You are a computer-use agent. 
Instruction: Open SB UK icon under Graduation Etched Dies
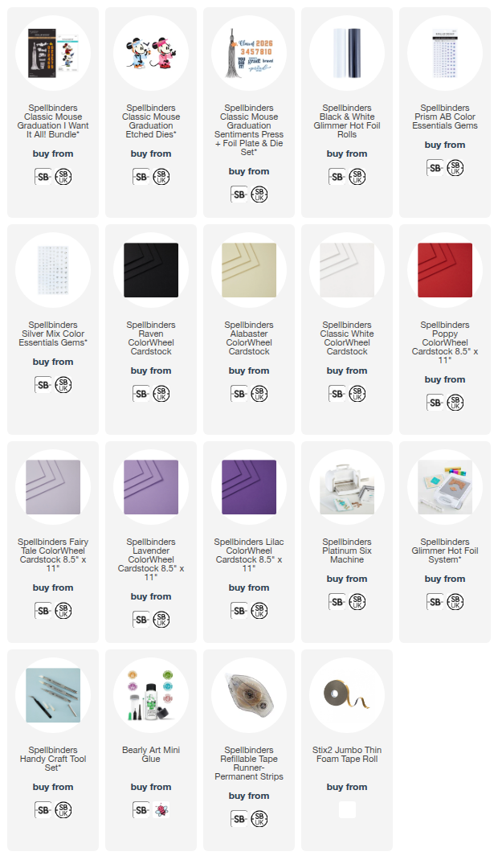(x=161, y=177)
